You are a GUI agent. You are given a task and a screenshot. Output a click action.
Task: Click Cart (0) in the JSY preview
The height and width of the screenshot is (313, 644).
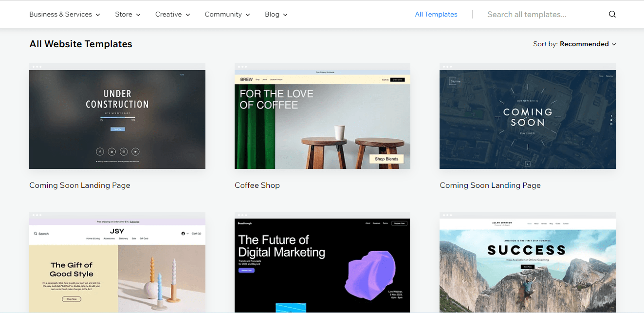[x=197, y=234]
